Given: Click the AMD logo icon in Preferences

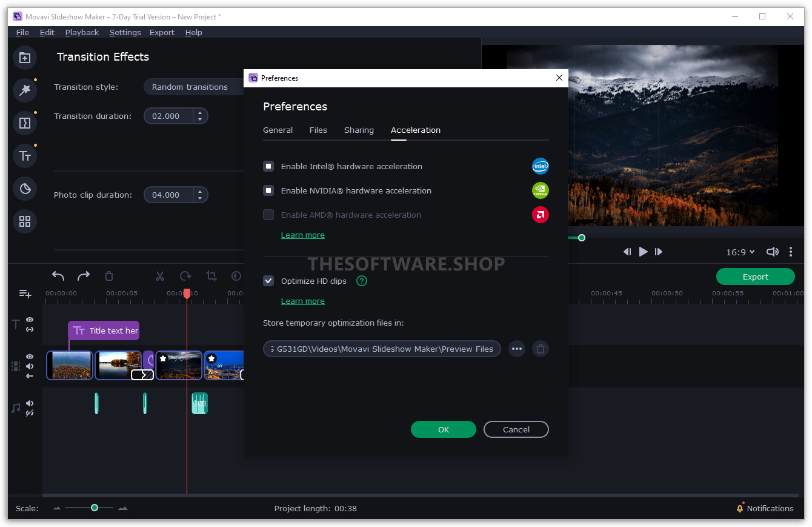Looking at the screenshot, I should [541, 215].
